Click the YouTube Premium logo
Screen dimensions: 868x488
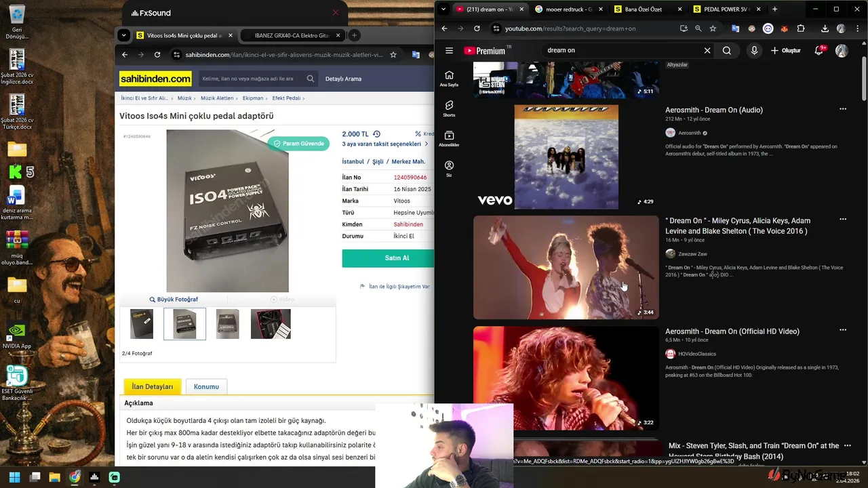pos(484,51)
